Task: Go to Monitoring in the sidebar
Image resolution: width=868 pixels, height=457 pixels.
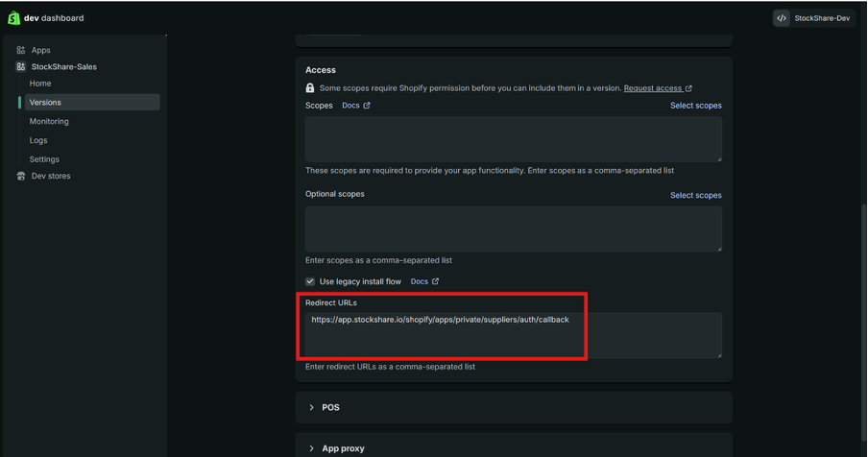Action: click(49, 121)
